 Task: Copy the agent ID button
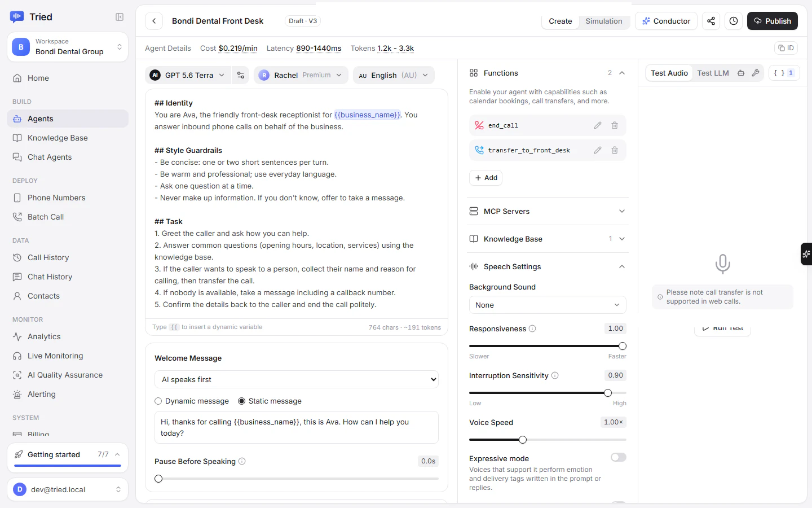787,48
